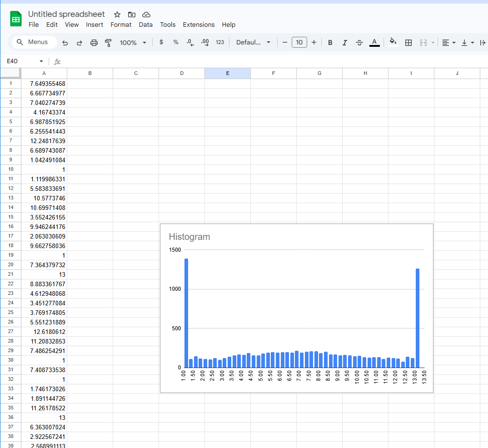The height and width of the screenshot is (448, 488).
Task: Open the zoom level dropdown
Action: 132,42
